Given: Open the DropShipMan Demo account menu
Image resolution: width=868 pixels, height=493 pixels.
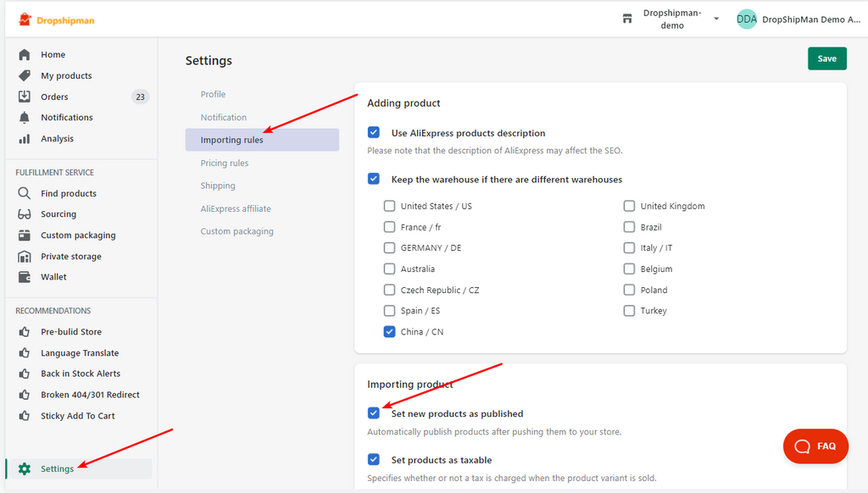Looking at the screenshot, I should click(x=798, y=19).
